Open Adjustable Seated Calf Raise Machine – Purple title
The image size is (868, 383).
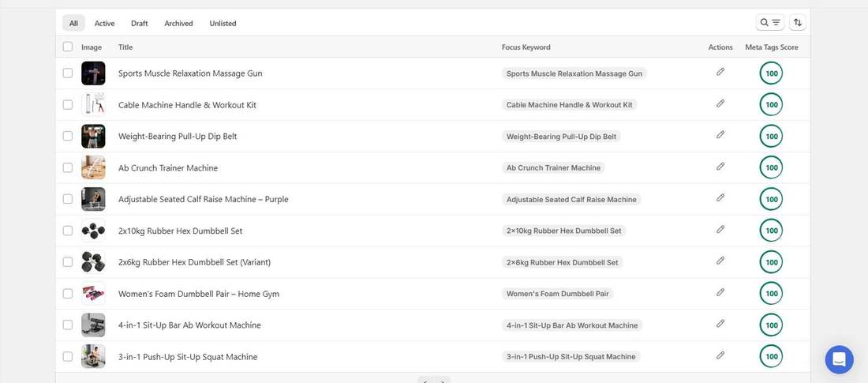[203, 199]
